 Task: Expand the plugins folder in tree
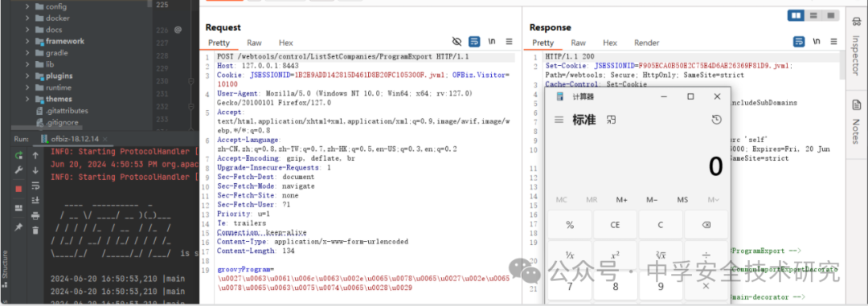pyautogui.click(x=27, y=75)
